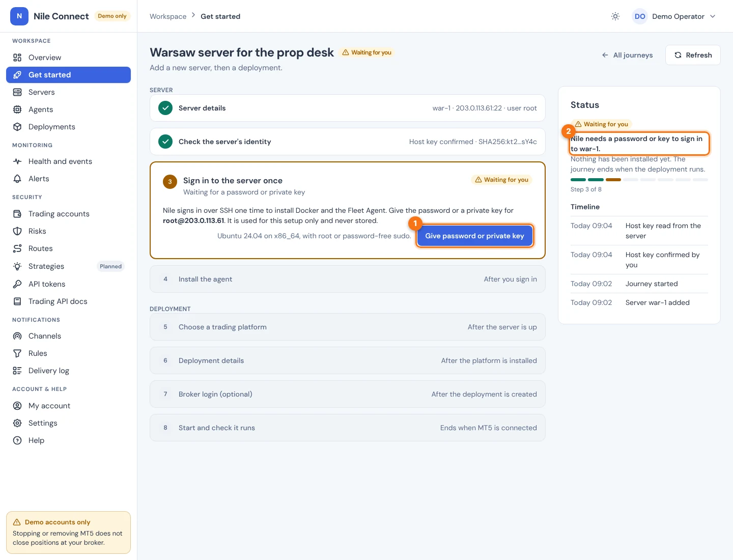Click Give password or private key button
This screenshot has height=560, width=733.
pos(474,236)
